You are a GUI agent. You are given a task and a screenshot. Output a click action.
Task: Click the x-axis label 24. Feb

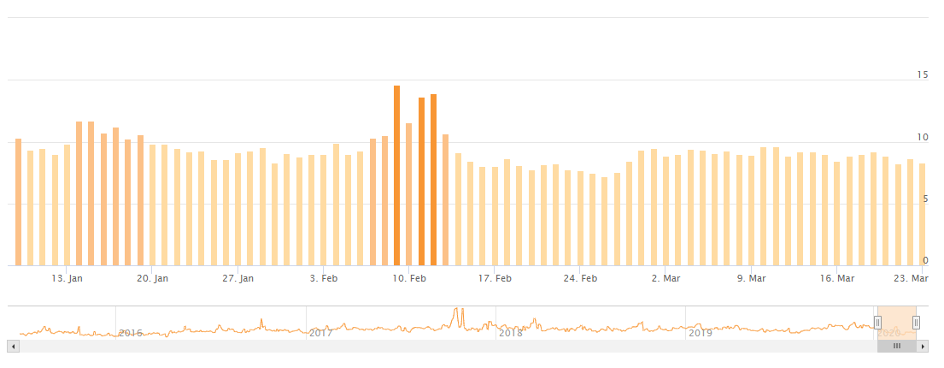tap(580, 278)
